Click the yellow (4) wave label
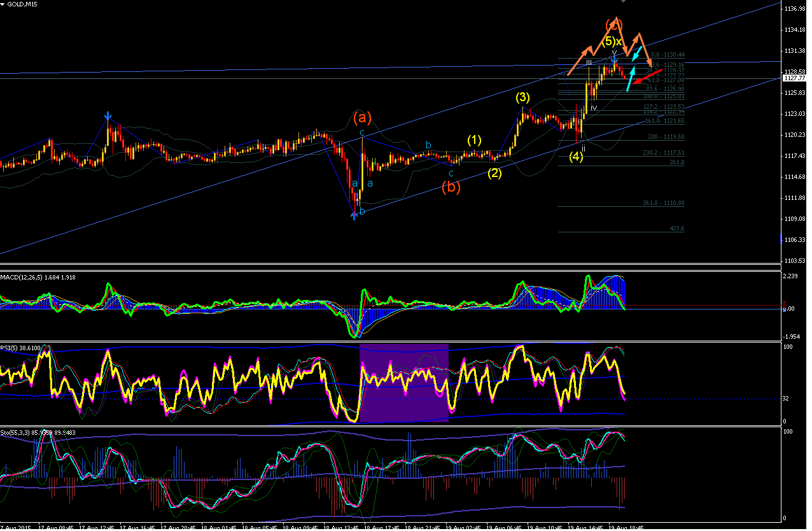Viewport: 812px width, 531px height. (576, 156)
